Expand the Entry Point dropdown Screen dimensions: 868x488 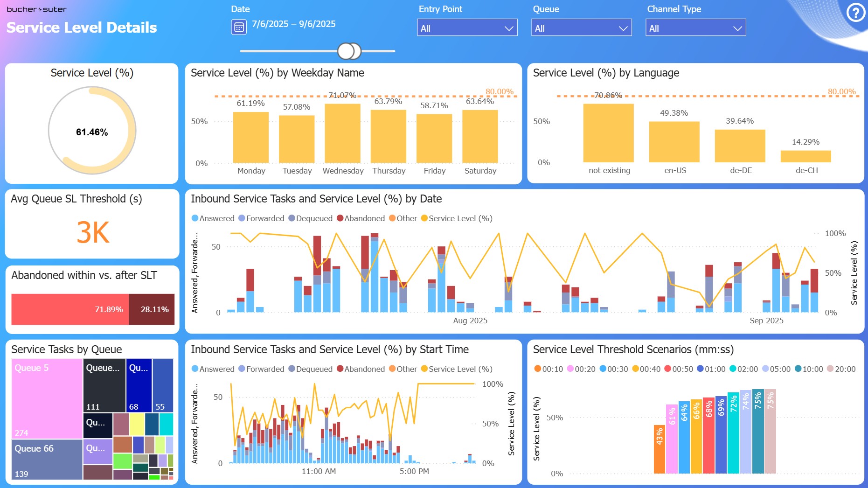[x=467, y=28]
